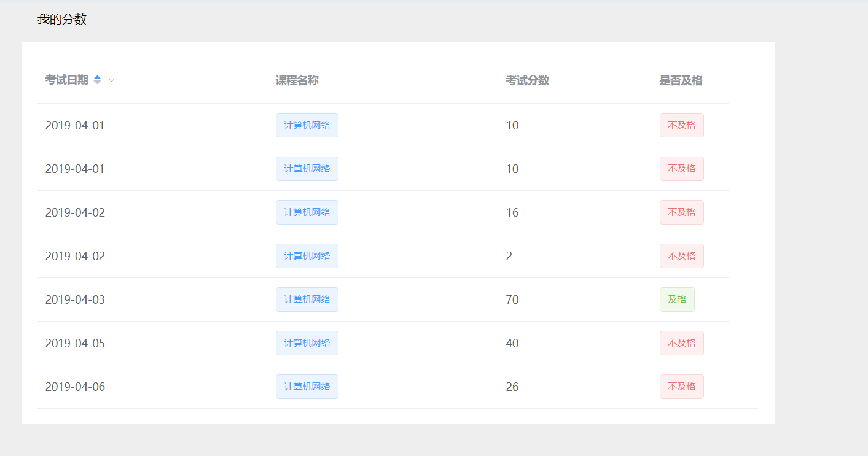Image resolution: width=868 pixels, height=456 pixels.
Task: Select the 2019-04-05 date cell
Action: click(75, 343)
